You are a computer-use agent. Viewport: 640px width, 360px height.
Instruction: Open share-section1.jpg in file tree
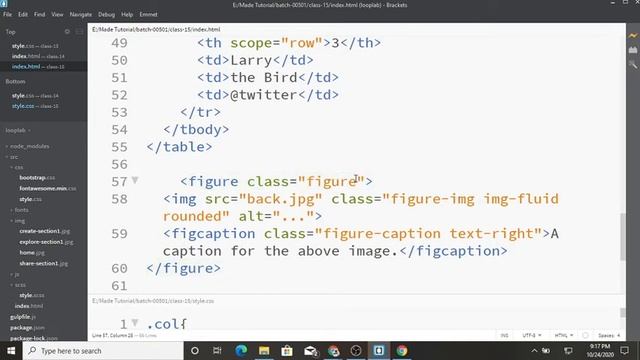[44, 263]
